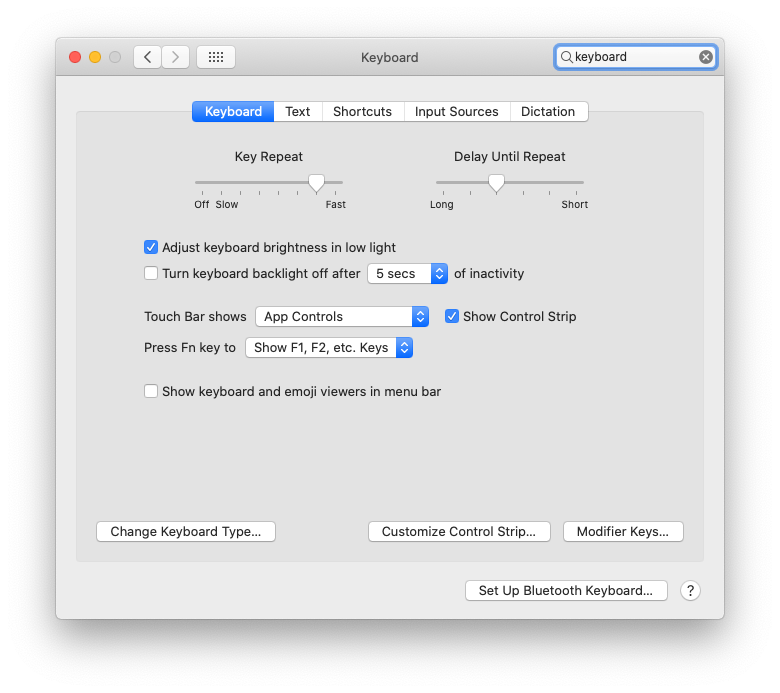Open Customize Control Strip settings
780x693 pixels.
coord(459,531)
